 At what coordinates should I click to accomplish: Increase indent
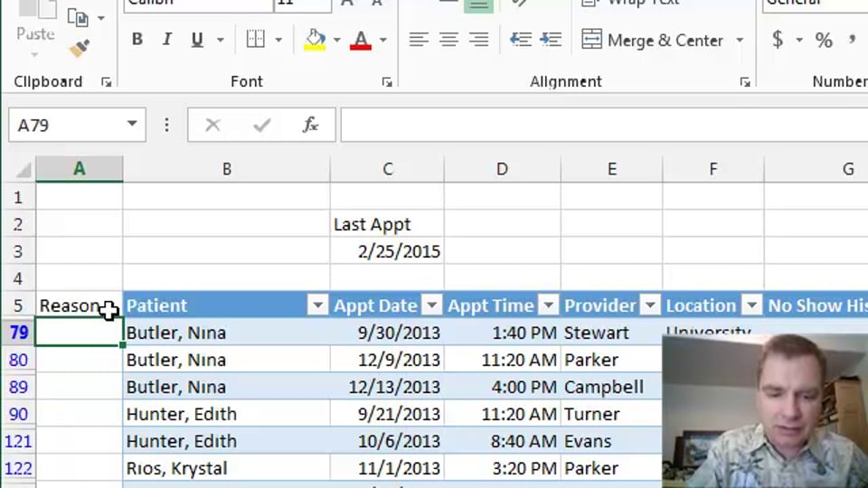551,39
